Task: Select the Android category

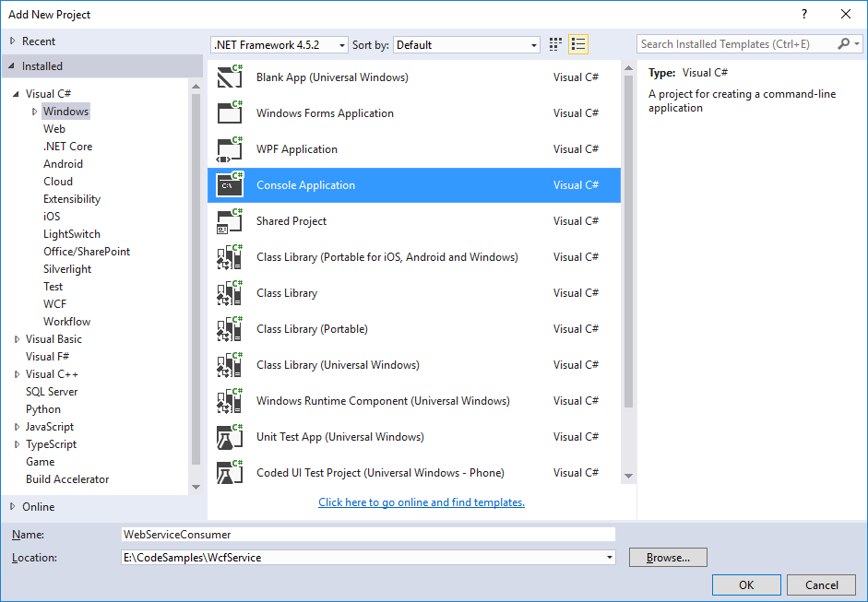Action: click(63, 164)
